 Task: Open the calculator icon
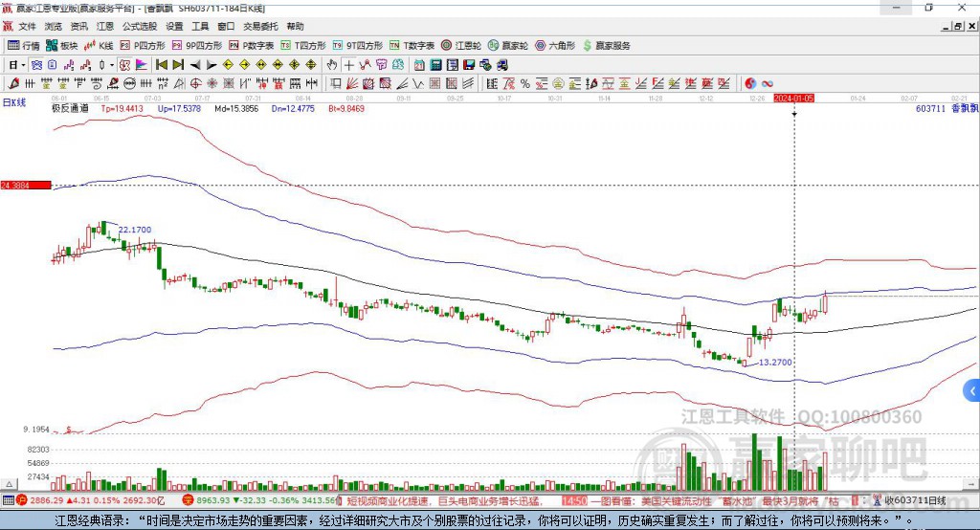[x=435, y=65]
